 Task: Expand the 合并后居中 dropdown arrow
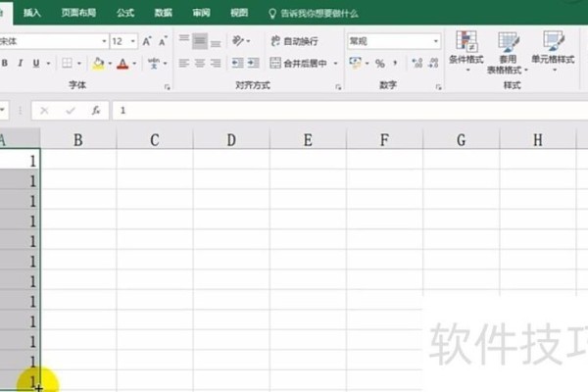(x=335, y=63)
